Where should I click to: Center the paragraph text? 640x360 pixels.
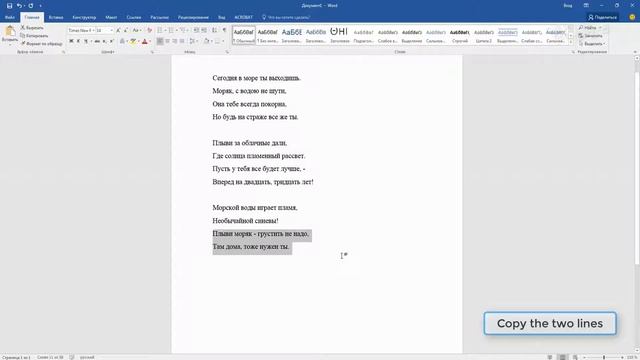pos(167,41)
